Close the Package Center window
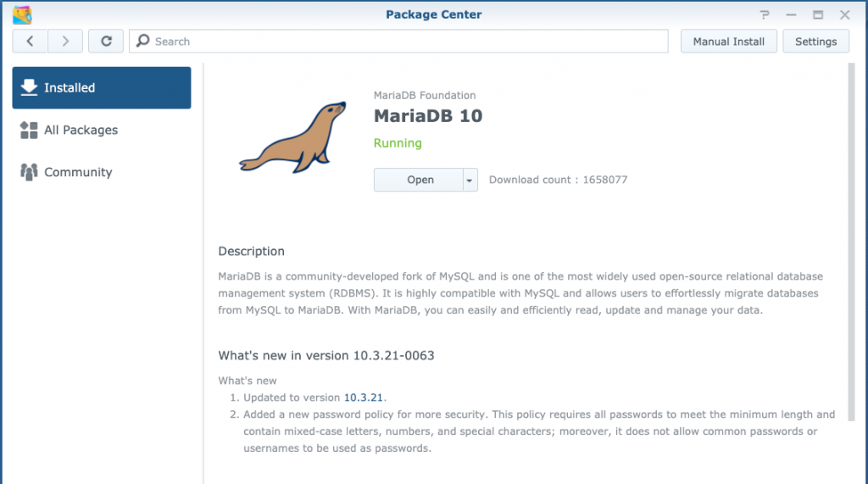The image size is (868, 484). point(844,15)
